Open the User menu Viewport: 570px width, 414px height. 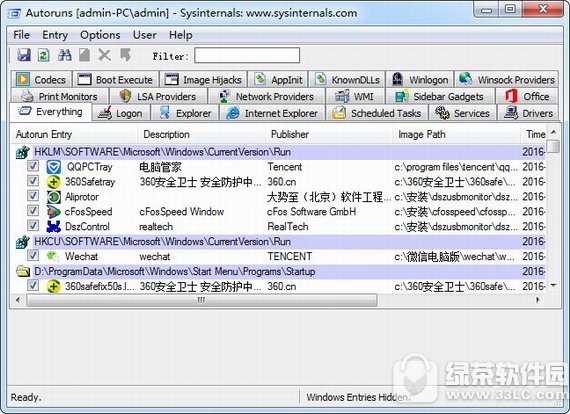pyautogui.click(x=144, y=35)
